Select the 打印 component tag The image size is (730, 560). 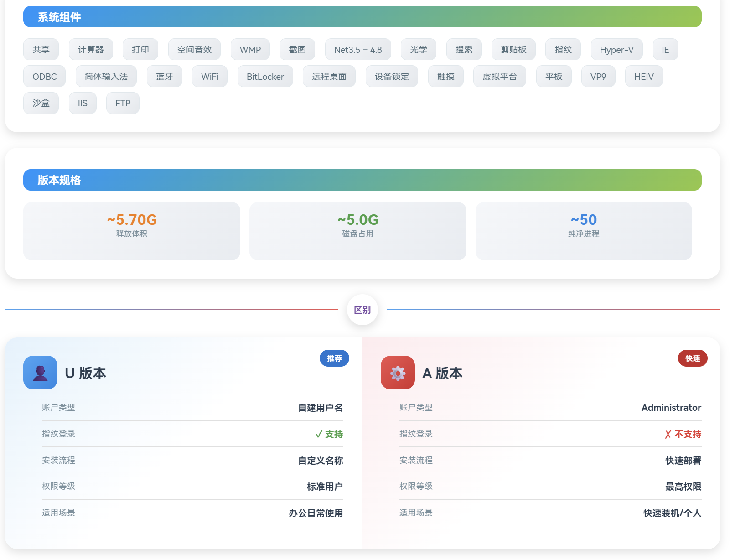(x=140, y=49)
